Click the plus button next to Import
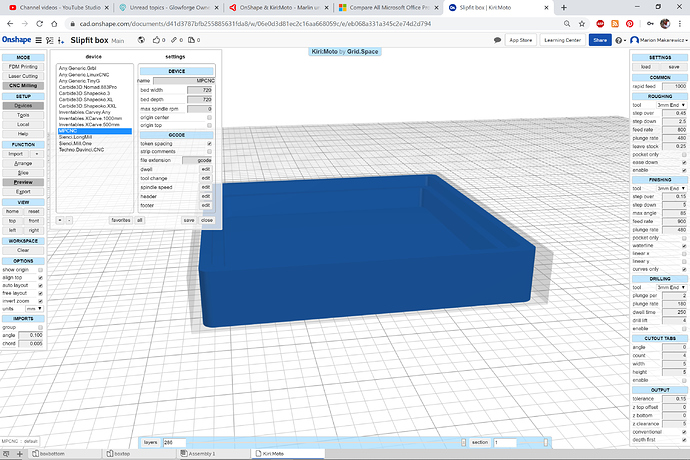 coord(37,154)
